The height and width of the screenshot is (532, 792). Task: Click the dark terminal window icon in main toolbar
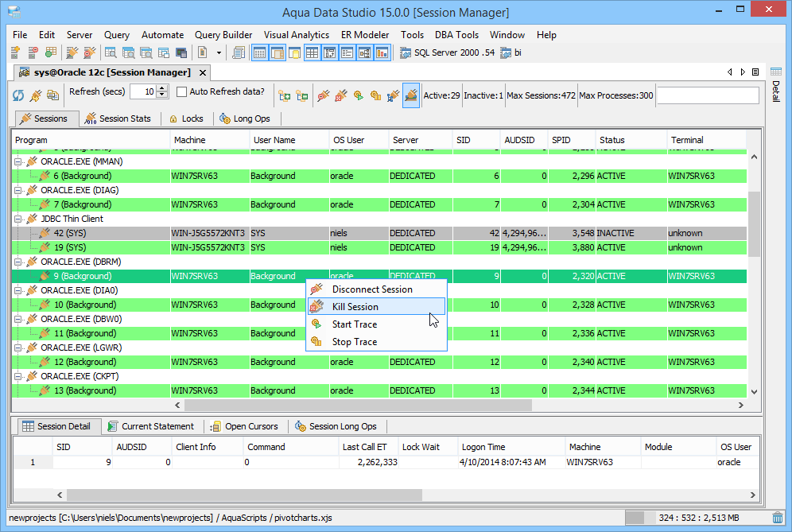pyautogui.click(x=181, y=52)
